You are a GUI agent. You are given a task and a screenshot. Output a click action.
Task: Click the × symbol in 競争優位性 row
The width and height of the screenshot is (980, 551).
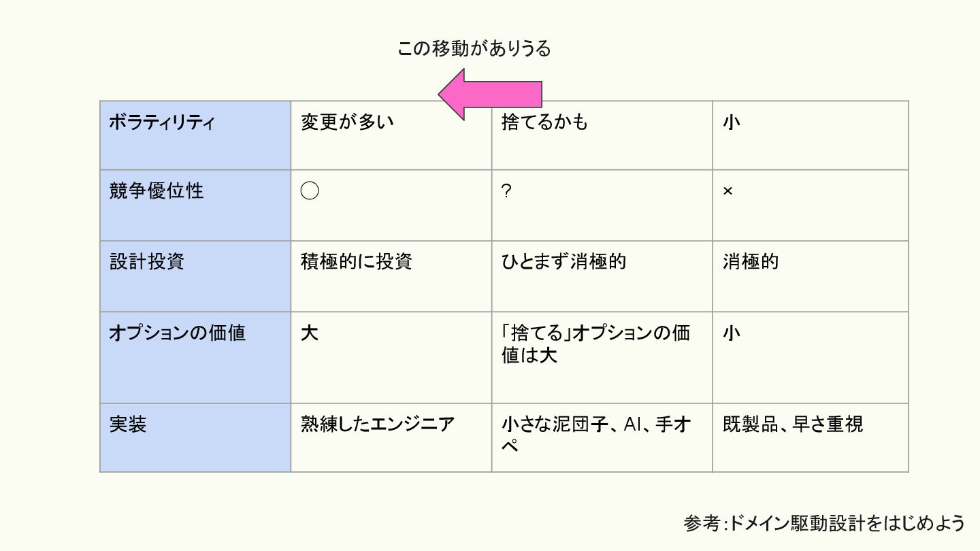coord(728,192)
